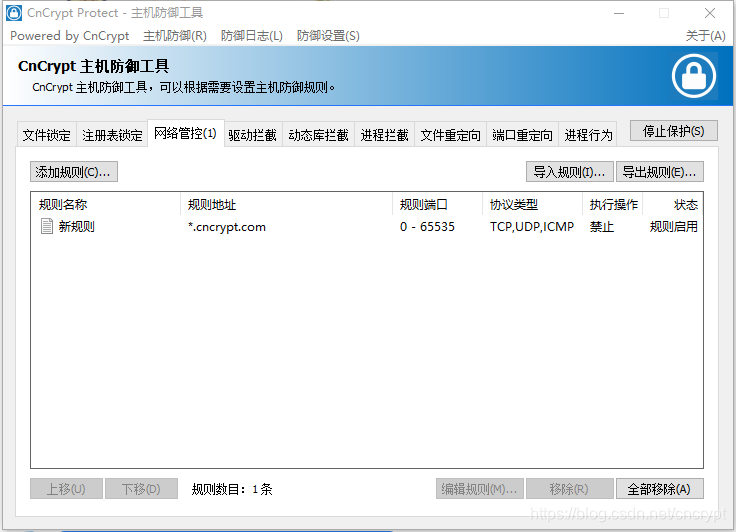Sort by the 执行操作 column header
This screenshot has height=532, width=736.
point(613,204)
